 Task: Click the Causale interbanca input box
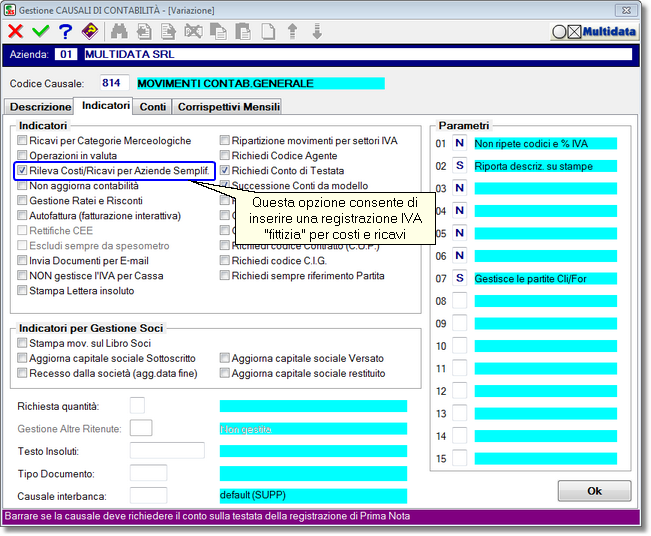[x=149, y=495]
